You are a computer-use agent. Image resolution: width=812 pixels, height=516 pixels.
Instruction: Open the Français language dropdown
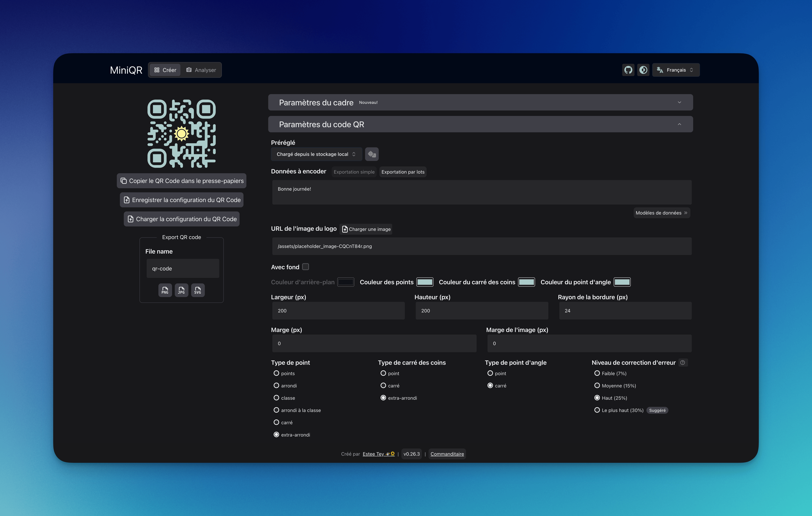(676, 70)
